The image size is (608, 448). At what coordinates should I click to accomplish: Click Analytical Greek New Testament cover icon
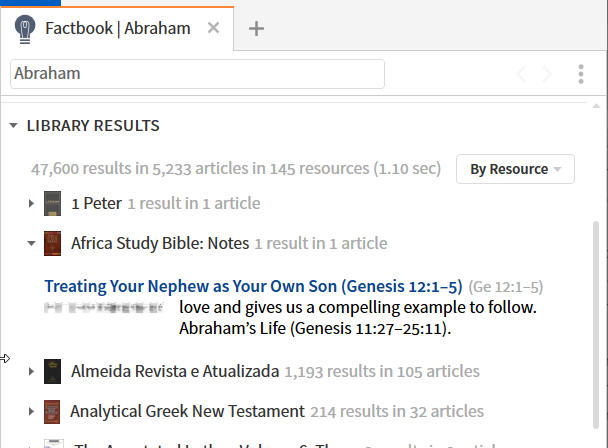click(x=52, y=412)
